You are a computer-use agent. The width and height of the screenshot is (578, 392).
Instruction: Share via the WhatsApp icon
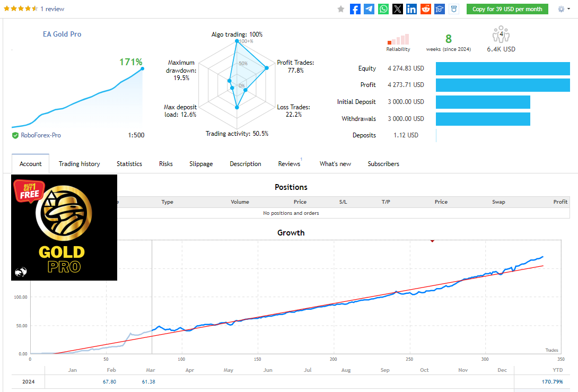pos(383,9)
